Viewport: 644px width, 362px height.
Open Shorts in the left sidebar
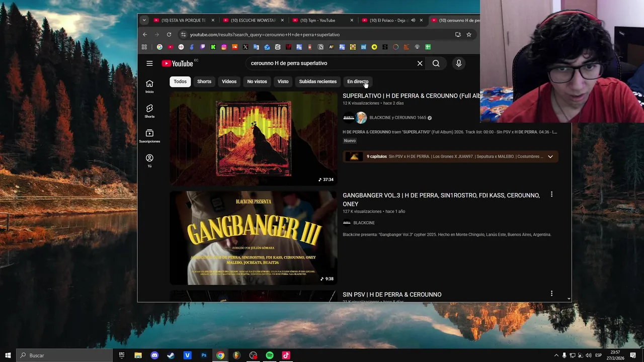(149, 111)
